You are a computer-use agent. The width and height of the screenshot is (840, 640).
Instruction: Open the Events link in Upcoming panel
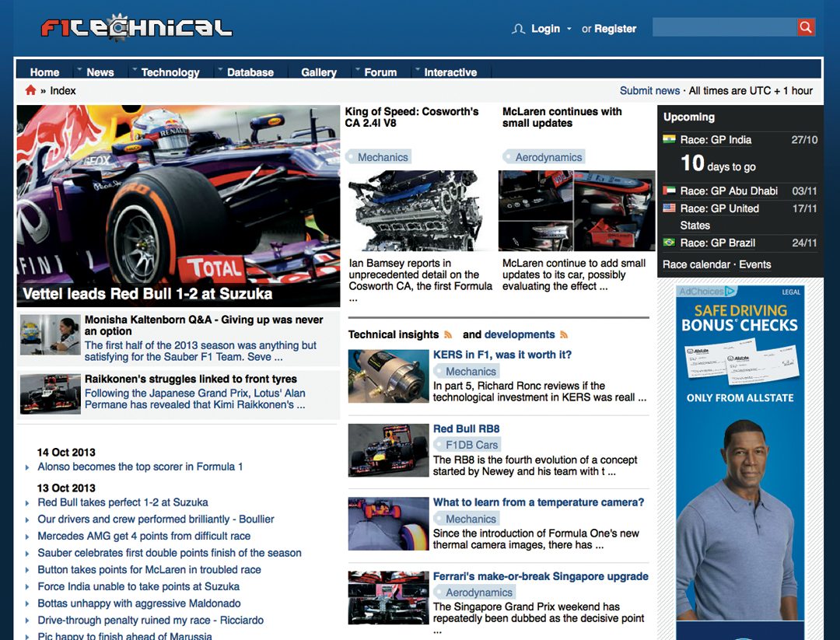(754, 264)
